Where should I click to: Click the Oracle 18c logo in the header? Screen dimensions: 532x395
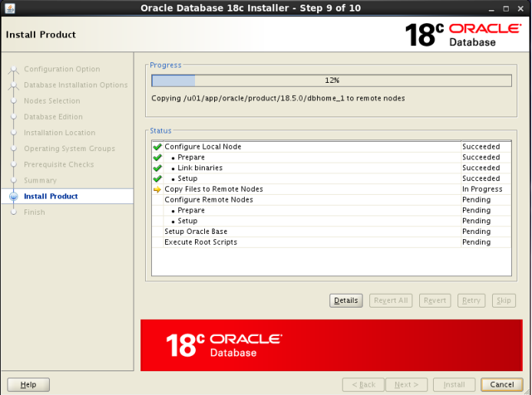[463, 35]
